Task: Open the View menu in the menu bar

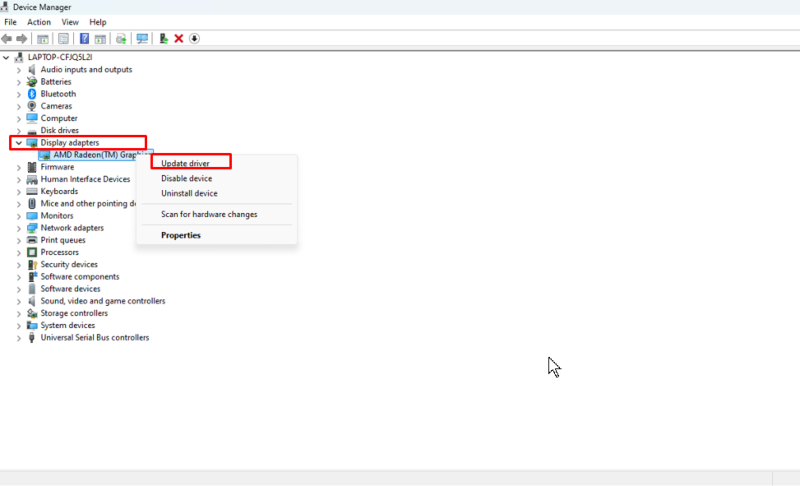Action: click(70, 22)
